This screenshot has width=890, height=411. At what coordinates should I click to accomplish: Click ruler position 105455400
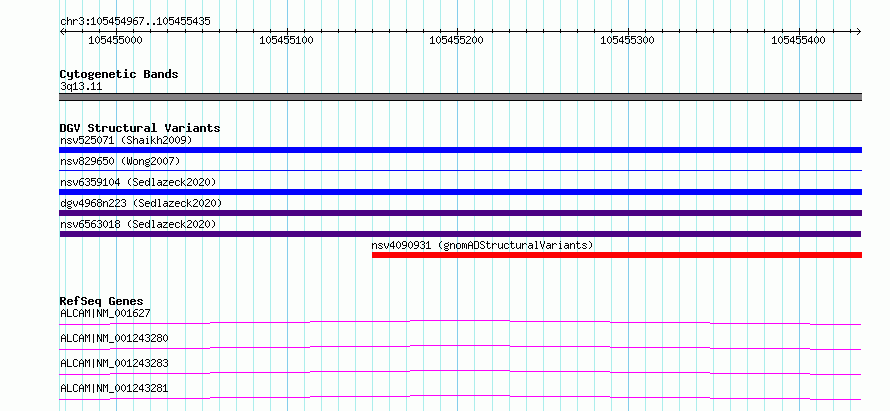point(798,40)
